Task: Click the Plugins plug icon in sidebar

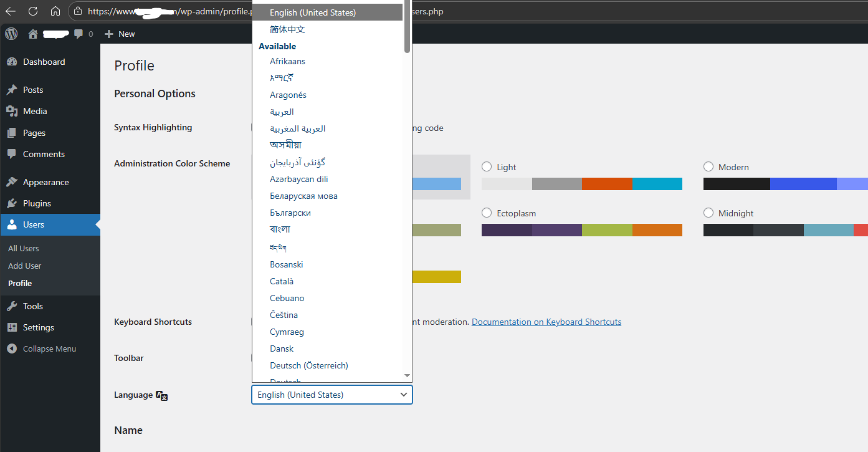Action: click(12, 203)
